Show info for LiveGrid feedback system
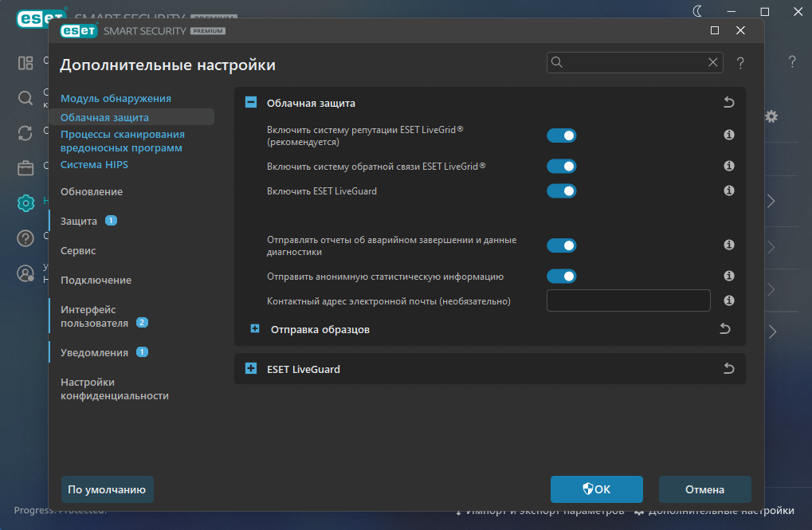The height and width of the screenshot is (530, 812). coord(729,166)
